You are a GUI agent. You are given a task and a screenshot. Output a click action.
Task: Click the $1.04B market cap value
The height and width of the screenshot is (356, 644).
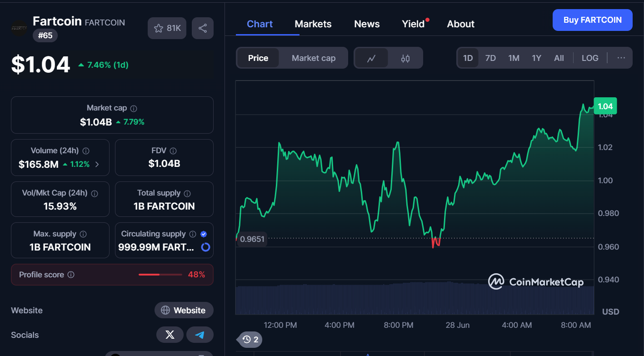(x=96, y=122)
